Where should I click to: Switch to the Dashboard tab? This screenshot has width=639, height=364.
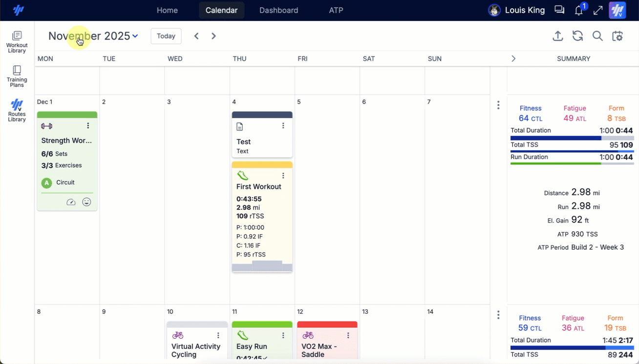278,10
